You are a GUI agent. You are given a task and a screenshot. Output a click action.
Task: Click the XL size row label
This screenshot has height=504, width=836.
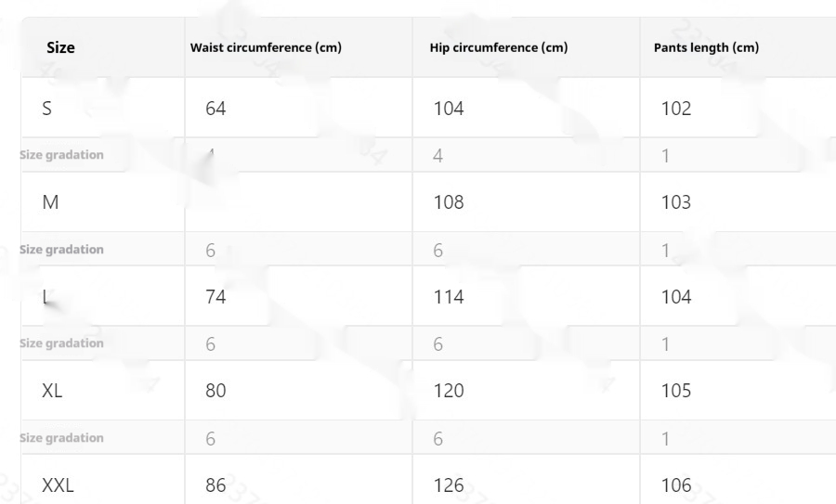pos(53,391)
